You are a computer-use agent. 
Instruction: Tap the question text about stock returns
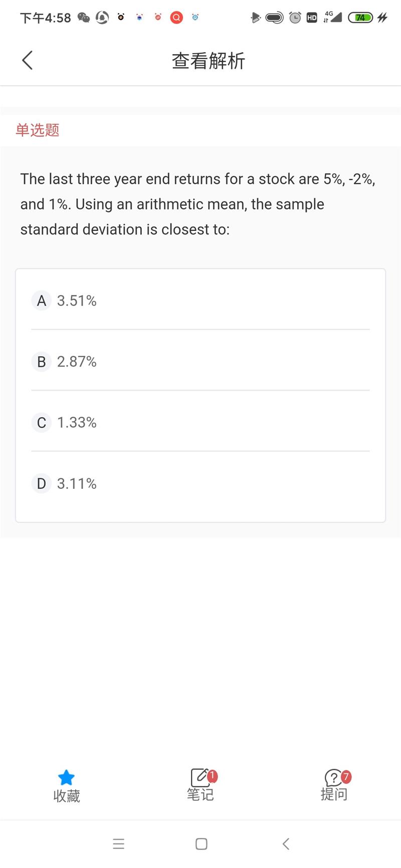[x=198, y=204]
